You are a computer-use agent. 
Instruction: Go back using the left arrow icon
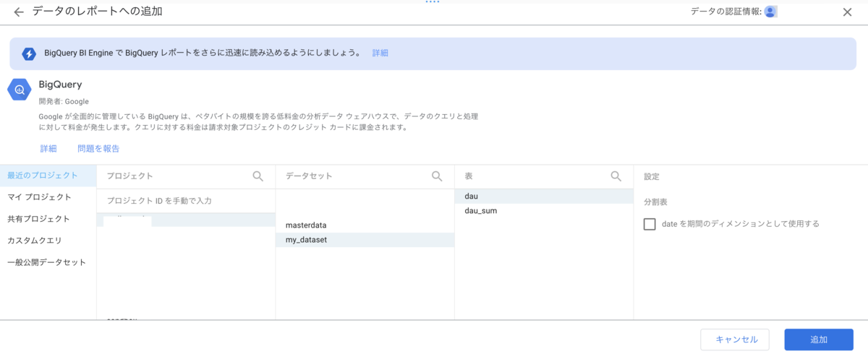click(19, 12)
